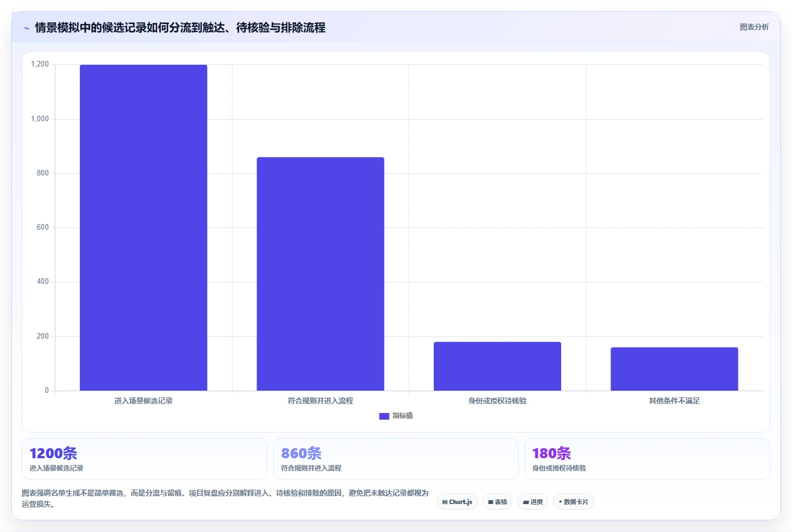Click the blue chart icon beside the title

pos(26,28)
